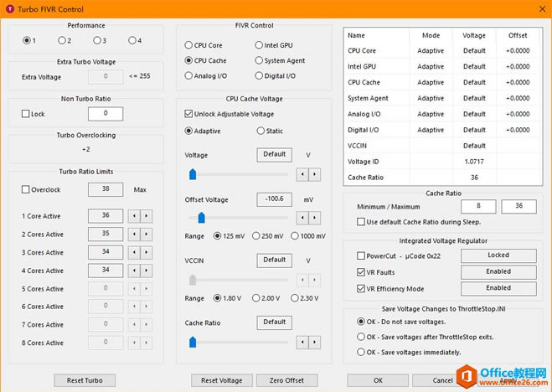
Task: Toggle the PowerCut checkbox
Action: [x=361, y=255]
